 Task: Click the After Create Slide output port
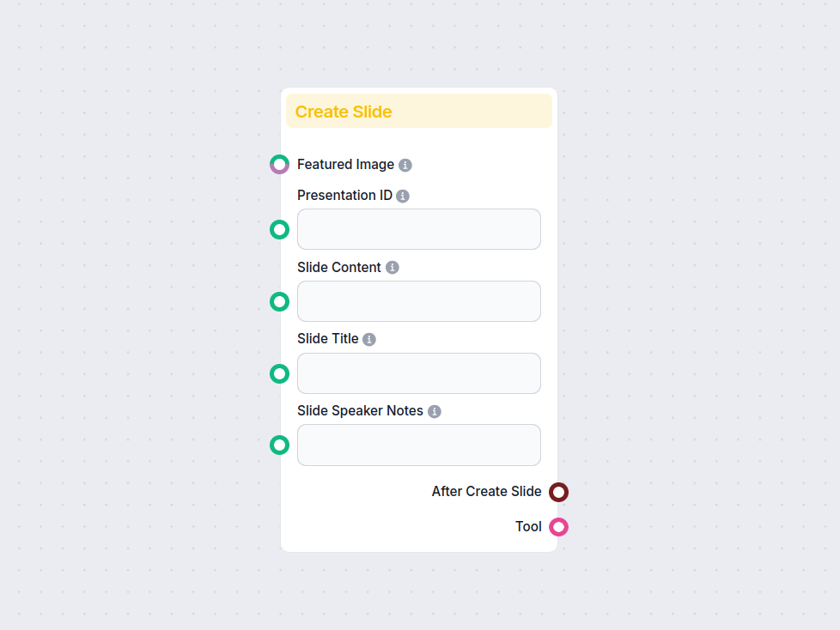click(559, 492)
